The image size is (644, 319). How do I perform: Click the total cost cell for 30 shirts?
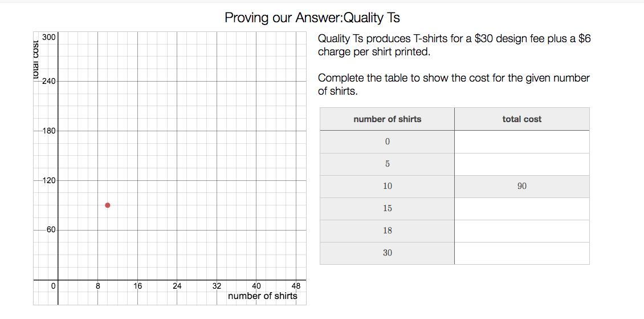521,253
